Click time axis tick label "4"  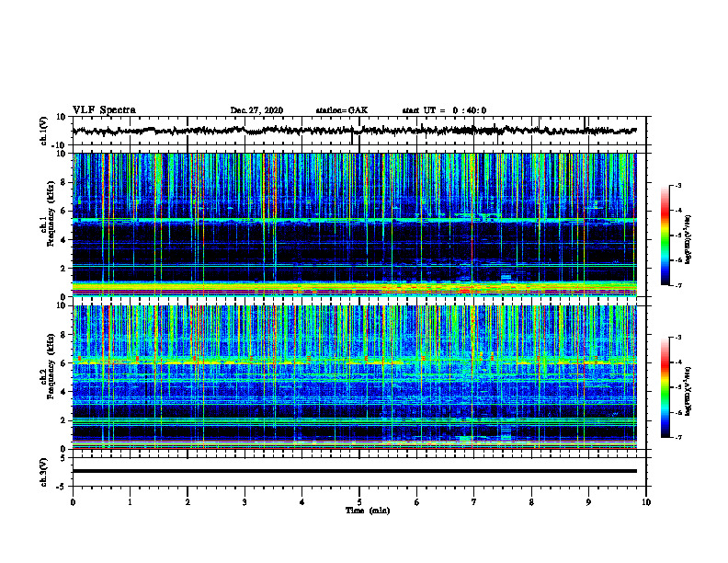point(302,502)
